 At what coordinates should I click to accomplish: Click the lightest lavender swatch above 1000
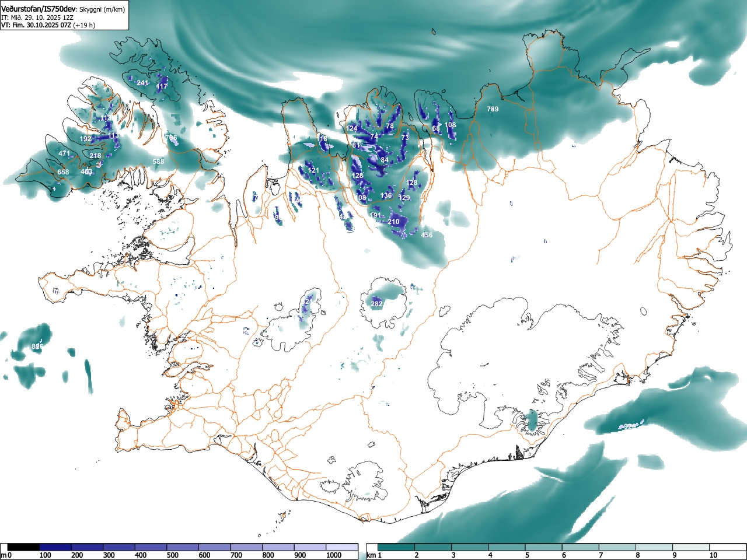pyautogui.click(x=341, y=547)
